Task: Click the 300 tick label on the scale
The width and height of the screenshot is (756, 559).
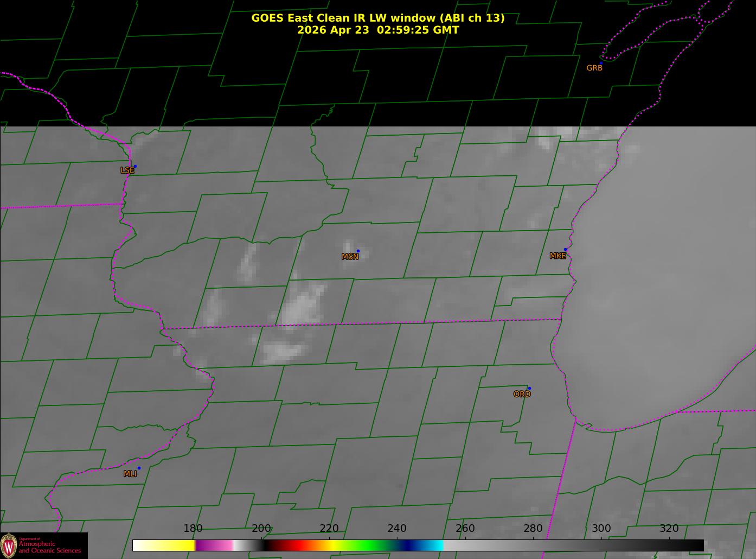Action: pyautogui.click(x=601, y=529)
